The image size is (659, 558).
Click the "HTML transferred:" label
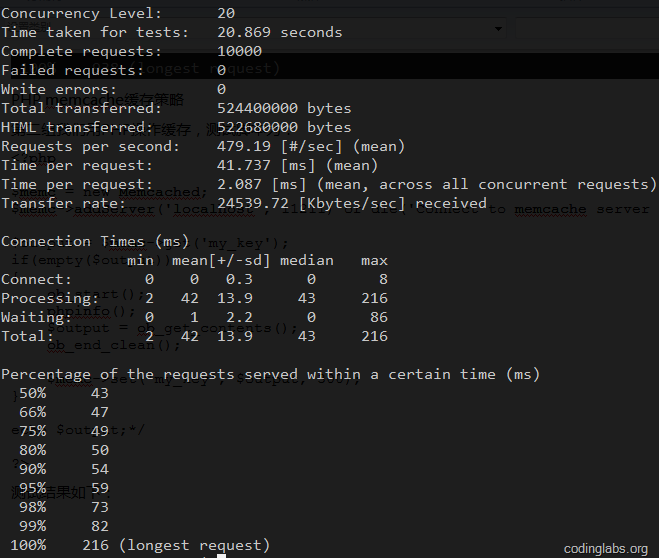(77, 127)
